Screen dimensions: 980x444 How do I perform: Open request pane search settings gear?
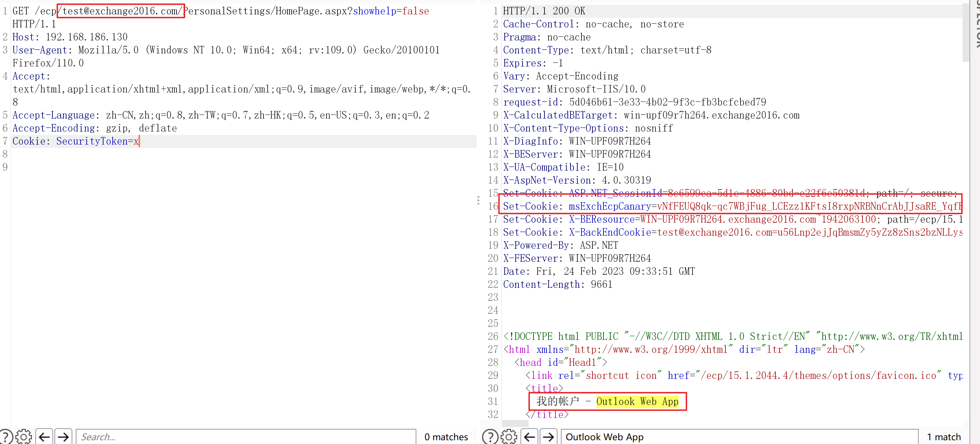[24, 436]
